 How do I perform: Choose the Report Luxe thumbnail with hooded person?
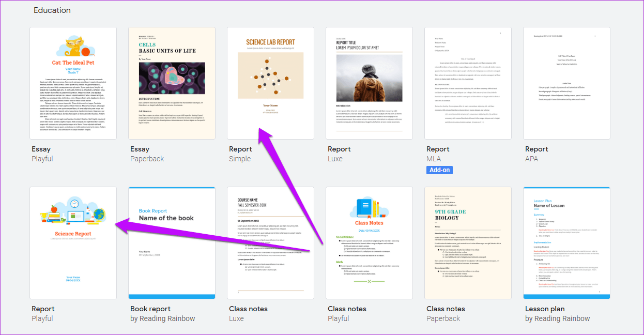pos(369,83)
